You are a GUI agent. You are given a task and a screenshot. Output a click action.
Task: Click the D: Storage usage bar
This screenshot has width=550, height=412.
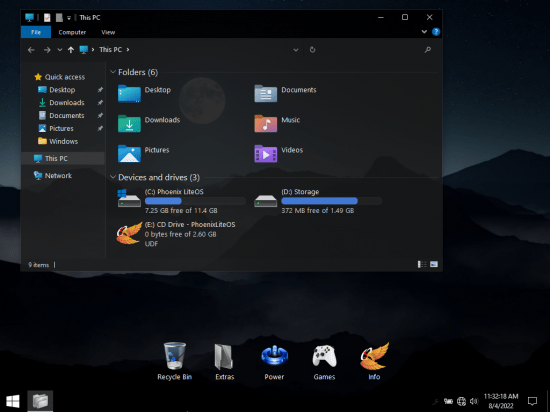(x=331, y=201)
